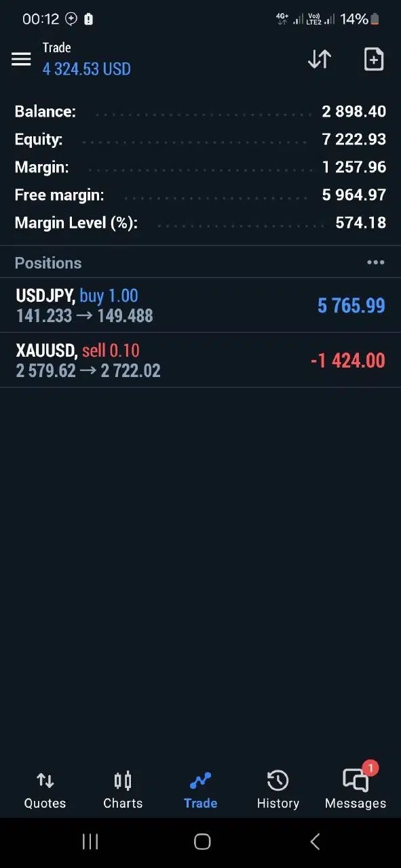Tap the Android back navigation button
401x868 pixels.
(x=315, y=842)
